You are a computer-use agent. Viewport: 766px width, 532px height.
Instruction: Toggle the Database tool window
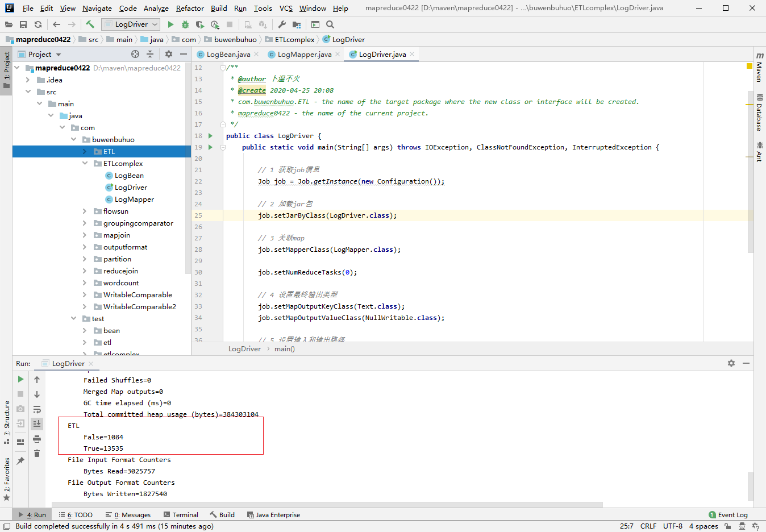(759, 113)
